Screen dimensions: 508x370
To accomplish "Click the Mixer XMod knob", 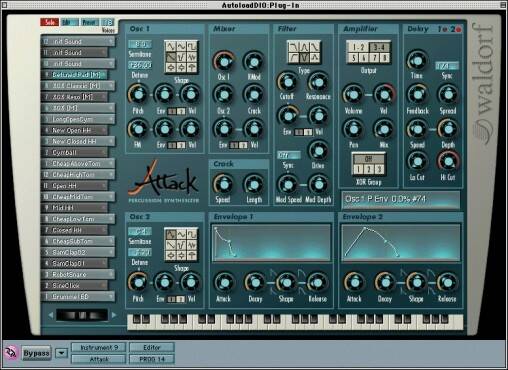I will click(x=254, y=62).
